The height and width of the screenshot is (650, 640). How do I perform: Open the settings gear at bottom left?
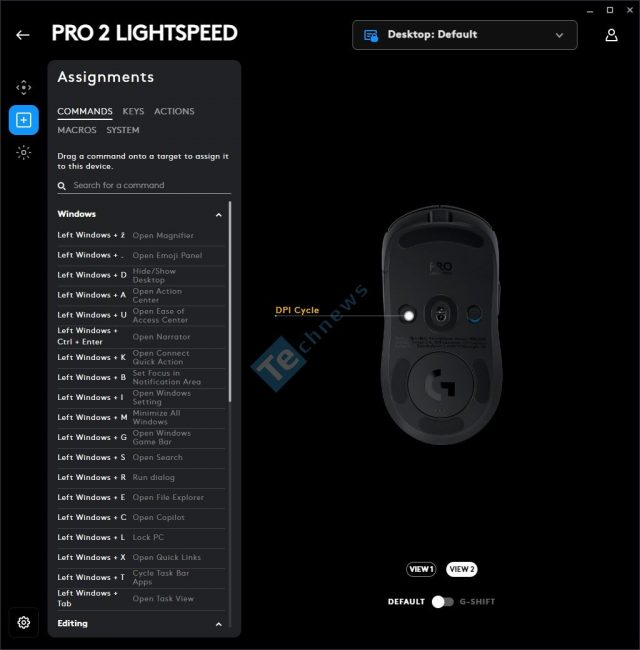24,622
